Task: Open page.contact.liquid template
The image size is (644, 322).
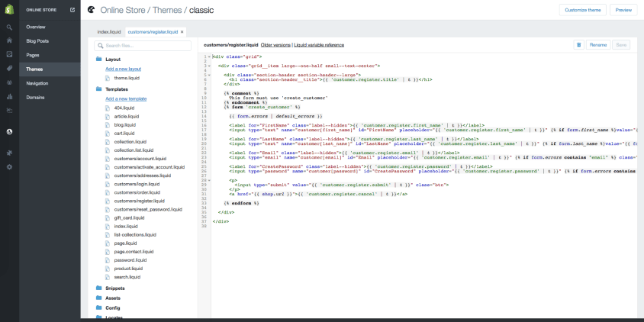Action: (134, 252)
